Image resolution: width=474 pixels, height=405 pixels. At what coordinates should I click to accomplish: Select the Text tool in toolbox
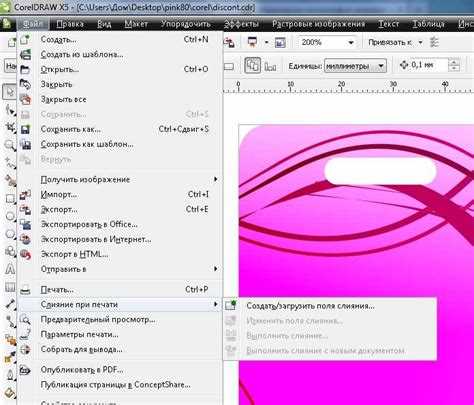point(10,269)
